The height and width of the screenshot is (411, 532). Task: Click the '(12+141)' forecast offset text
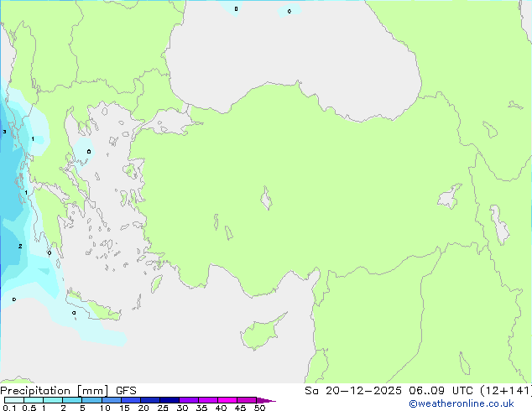(506, 391)
